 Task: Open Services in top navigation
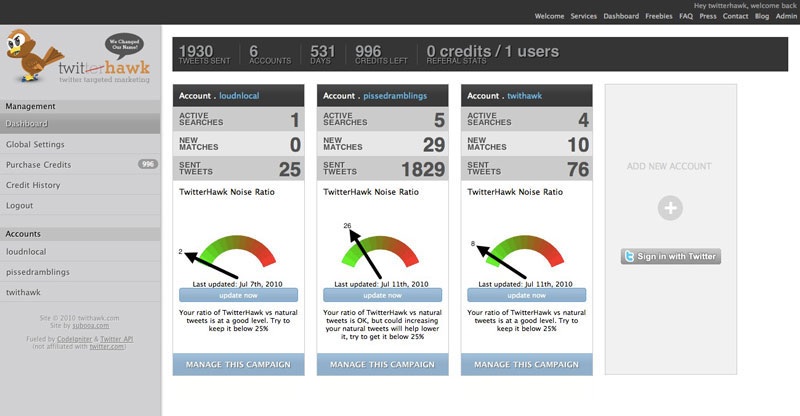pyautogui.click(x=584, y=16)
